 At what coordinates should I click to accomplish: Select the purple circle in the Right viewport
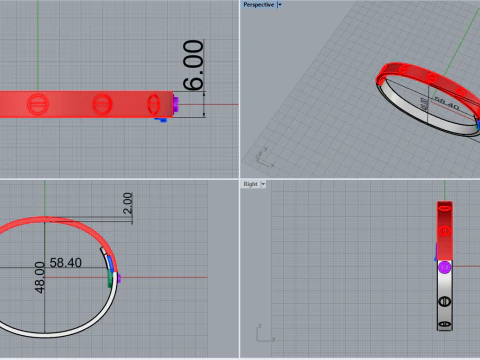(x=445, y=267)
